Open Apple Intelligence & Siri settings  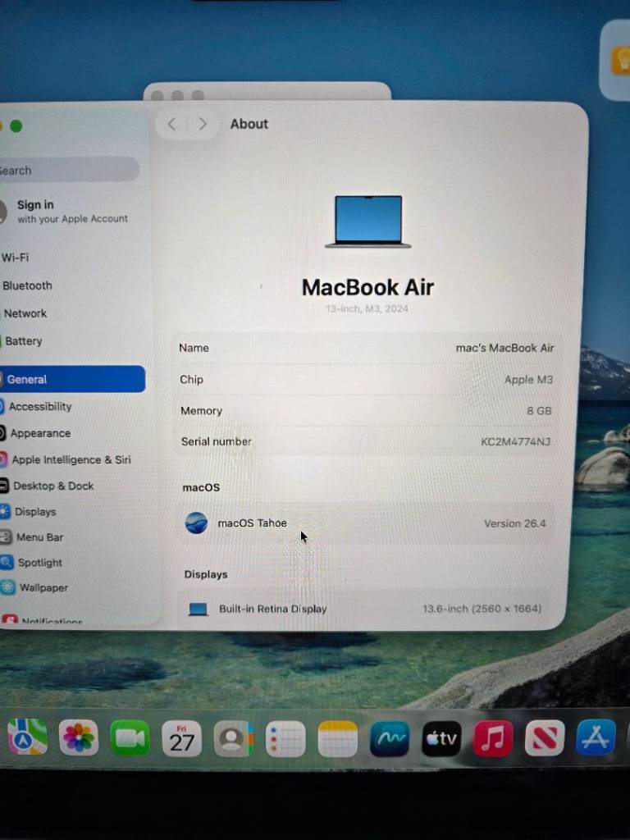point(72,459)
